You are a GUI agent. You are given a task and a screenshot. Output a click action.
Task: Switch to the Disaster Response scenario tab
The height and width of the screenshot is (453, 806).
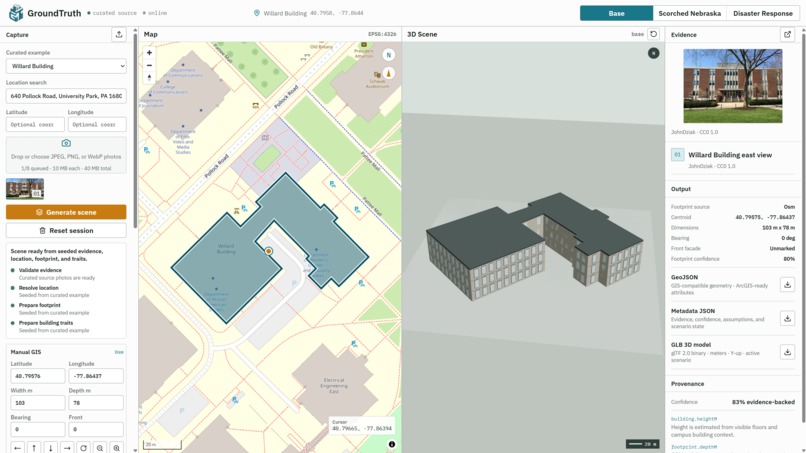coord(762,13)
